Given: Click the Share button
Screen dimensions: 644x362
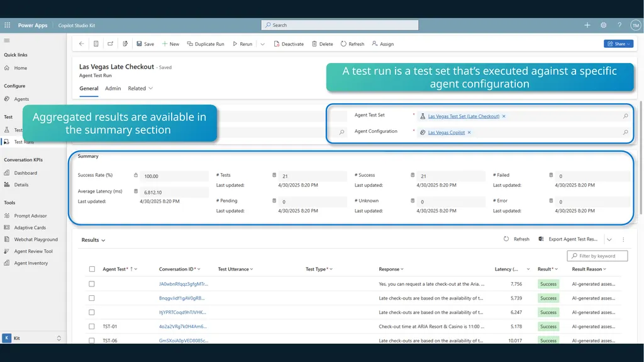Looking at the screenshot, I should tap(618, 43).
